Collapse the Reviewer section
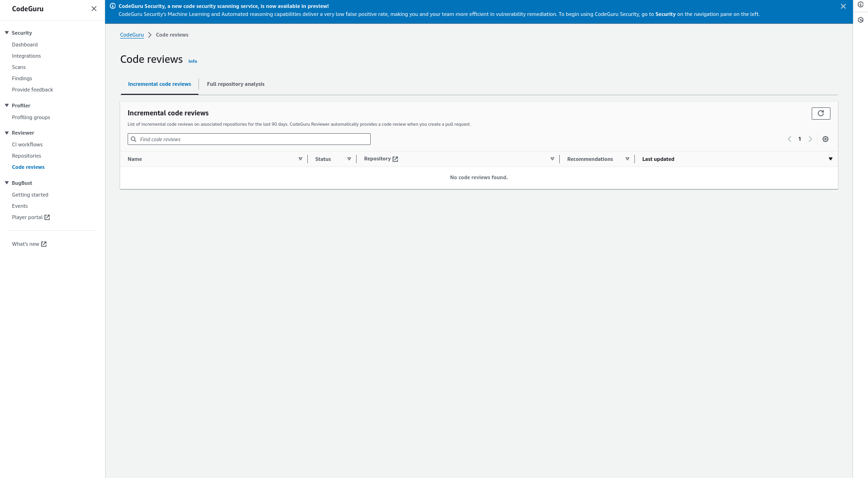The width and height of the screenshot is (868, 478). (x=7, y=133)
